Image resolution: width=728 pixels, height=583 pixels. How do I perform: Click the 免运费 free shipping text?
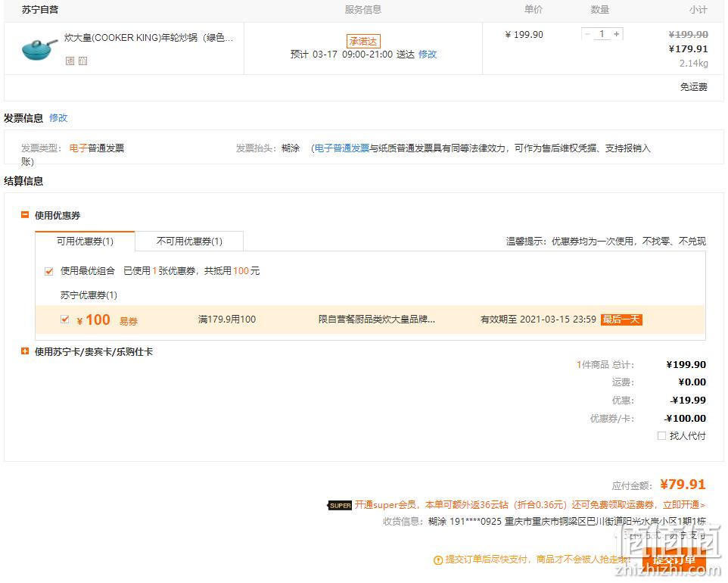694,87
